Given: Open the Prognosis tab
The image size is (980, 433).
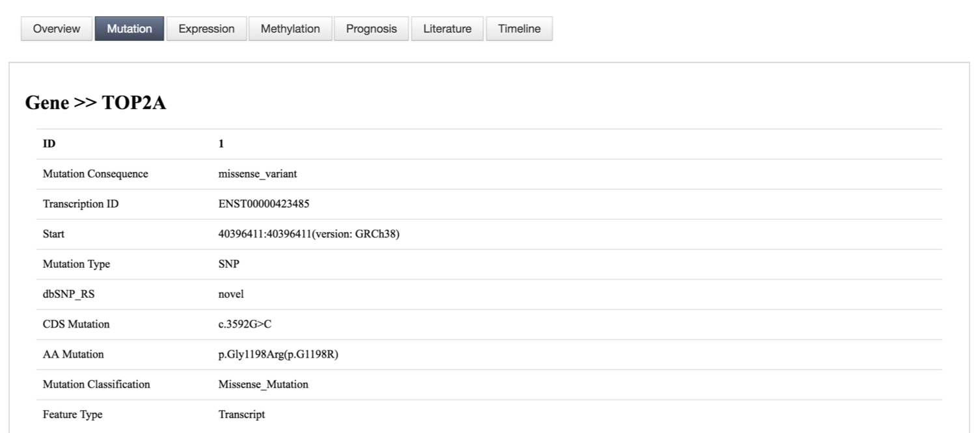Looking at the screenshot, I should click(372, 29).
